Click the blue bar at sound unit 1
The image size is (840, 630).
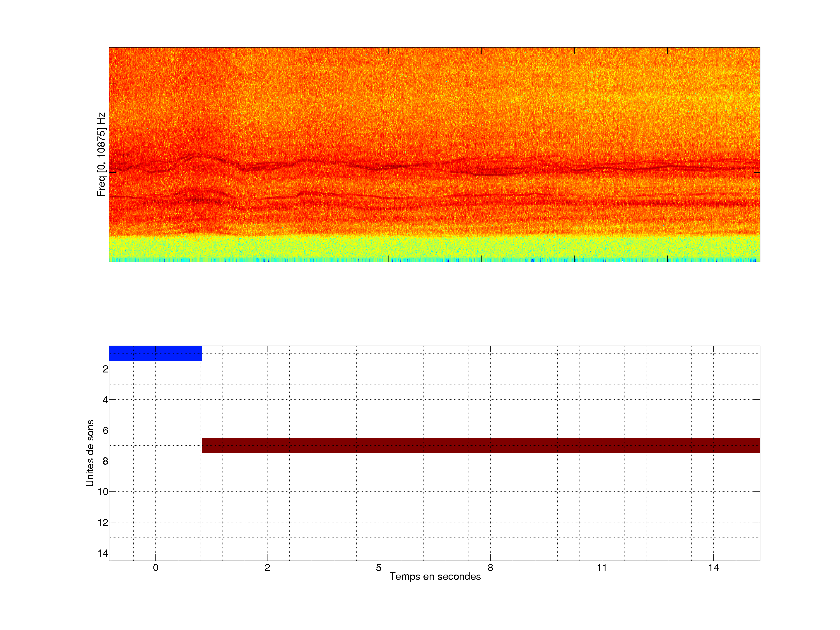point(155,353)
